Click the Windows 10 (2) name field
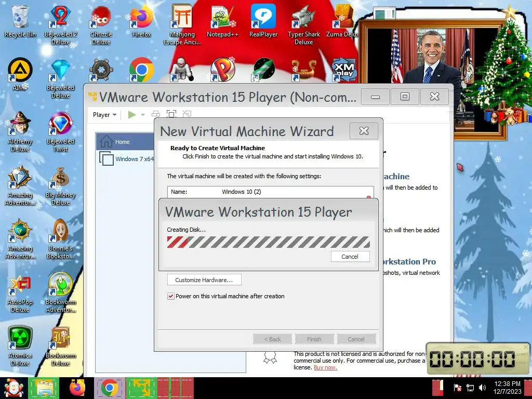 click(x=270, y=192)
